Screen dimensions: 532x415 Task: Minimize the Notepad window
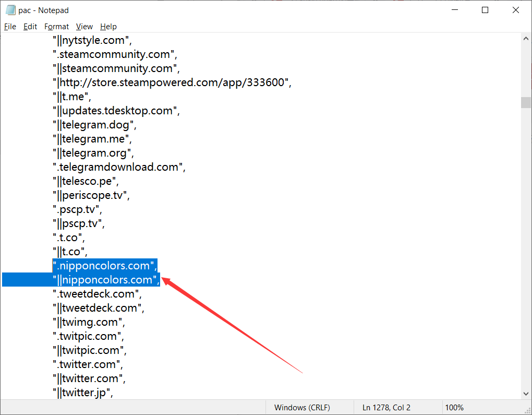pyautogui.click(x=455, y=10)
